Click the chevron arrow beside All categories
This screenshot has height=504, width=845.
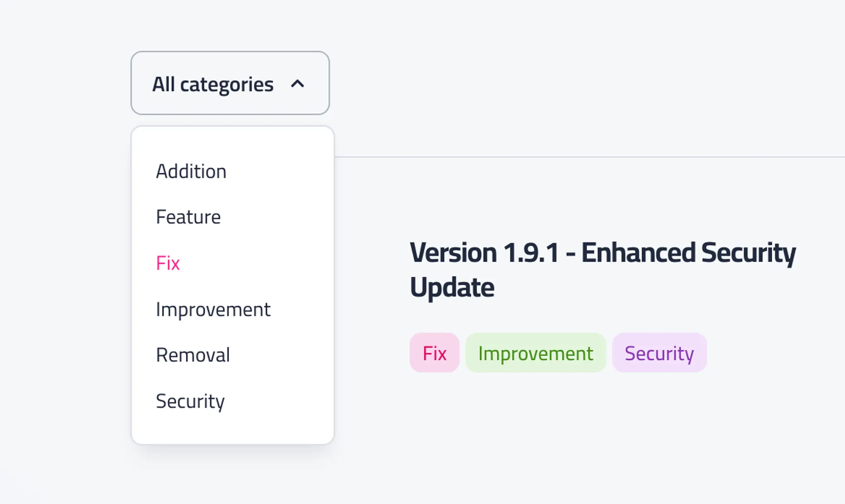[298, 84]
